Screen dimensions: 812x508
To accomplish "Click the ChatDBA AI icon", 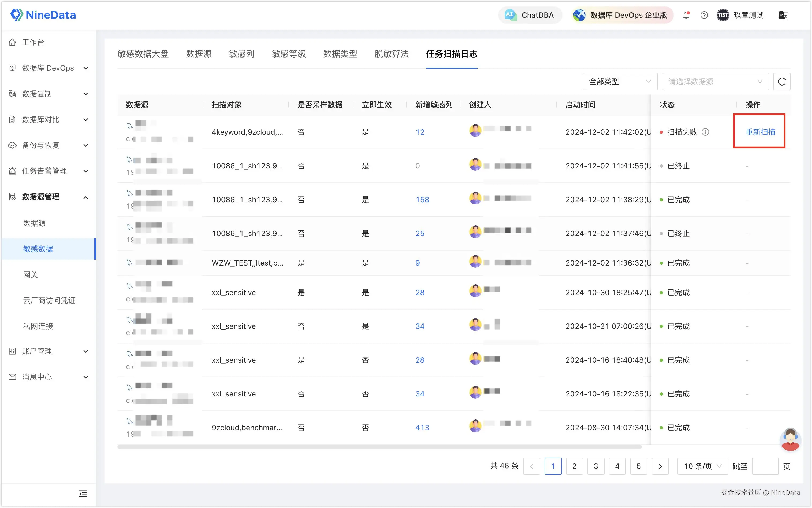I will point(511,15).
